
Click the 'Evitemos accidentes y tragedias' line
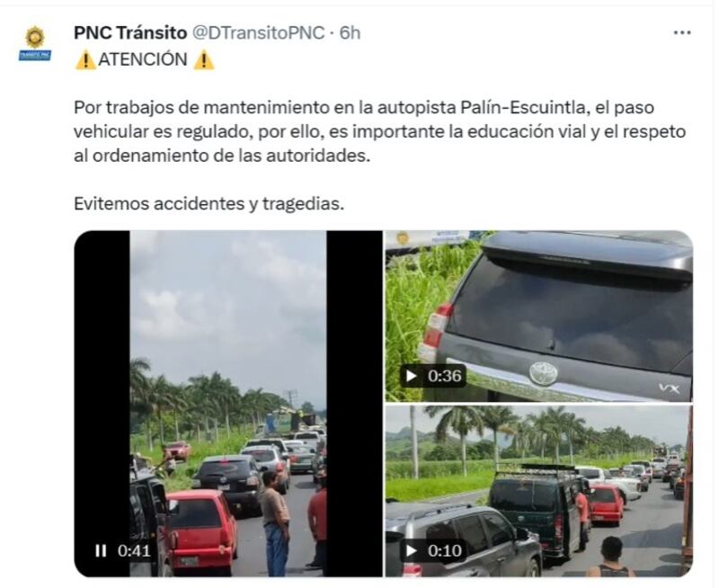pyautogui.click(x=209, y=204)
